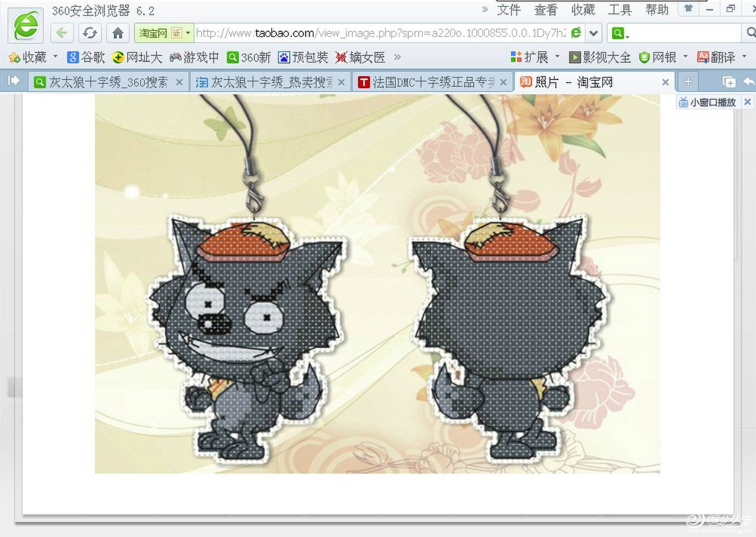Viewport: 756px width, 537px height.
Task: Open the 文件 menu
Action: point(509,10)
